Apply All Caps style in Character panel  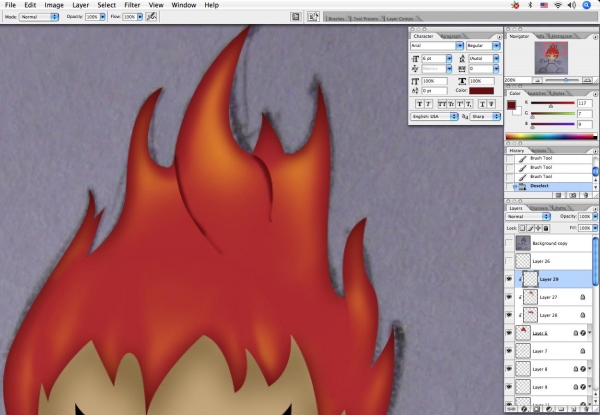point(442,104)
